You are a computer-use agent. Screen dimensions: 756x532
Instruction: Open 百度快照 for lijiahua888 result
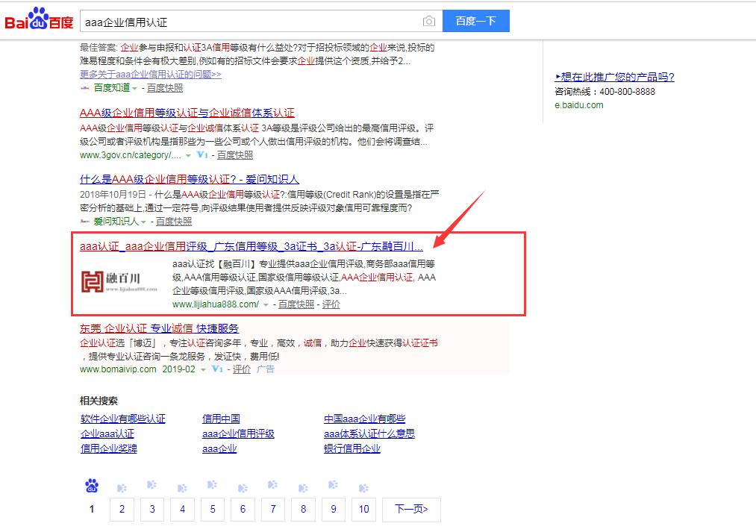click(296, 304)
